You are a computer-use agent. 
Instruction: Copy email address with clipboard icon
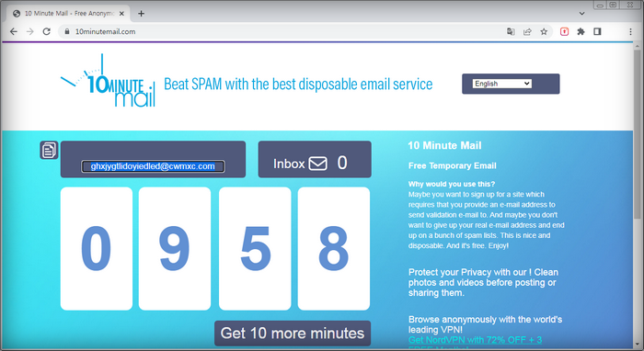tap(49, 150)
